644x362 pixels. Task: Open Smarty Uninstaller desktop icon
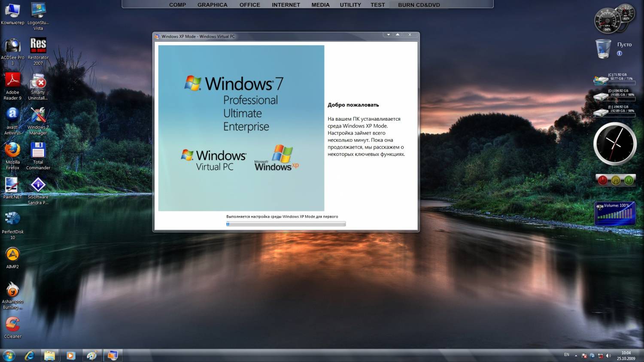pyautogui.click(x=38, y=86)
